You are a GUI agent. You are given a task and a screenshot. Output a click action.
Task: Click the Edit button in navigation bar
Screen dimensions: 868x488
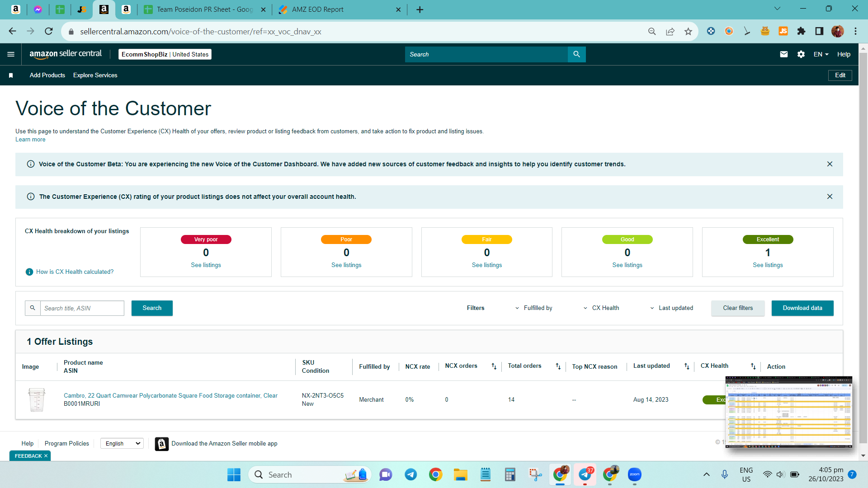(840, 75)
